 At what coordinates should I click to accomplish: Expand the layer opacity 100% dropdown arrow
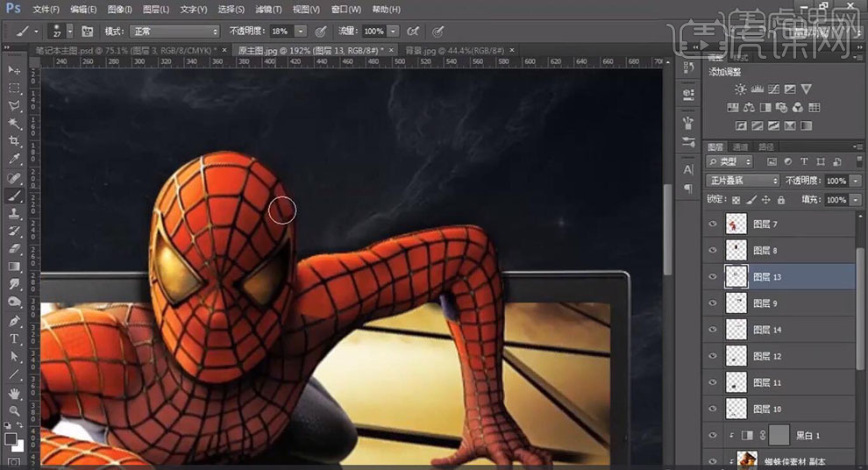(855, 181)
